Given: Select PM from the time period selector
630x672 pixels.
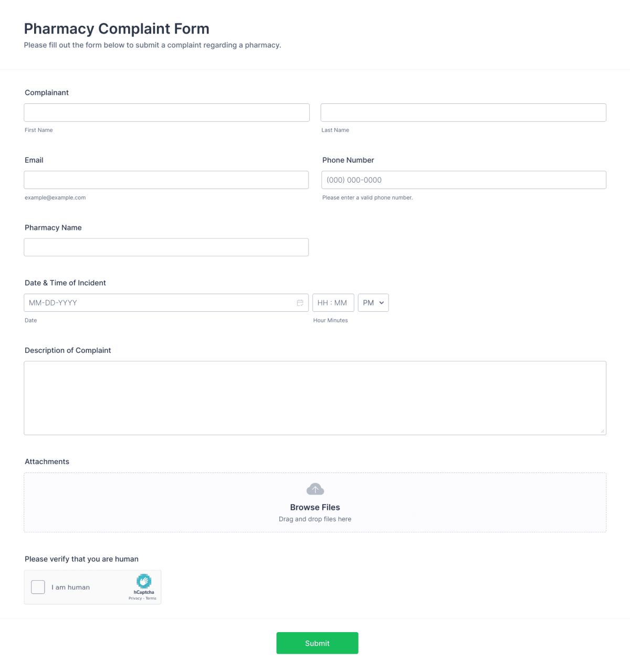Looking at the screenshot, I should (x=373, y=302).
